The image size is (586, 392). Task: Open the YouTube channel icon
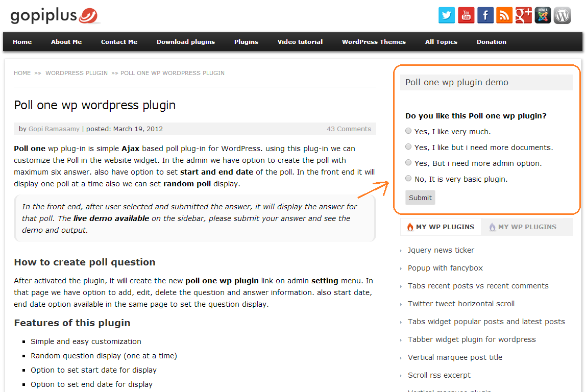click(466, 15)
